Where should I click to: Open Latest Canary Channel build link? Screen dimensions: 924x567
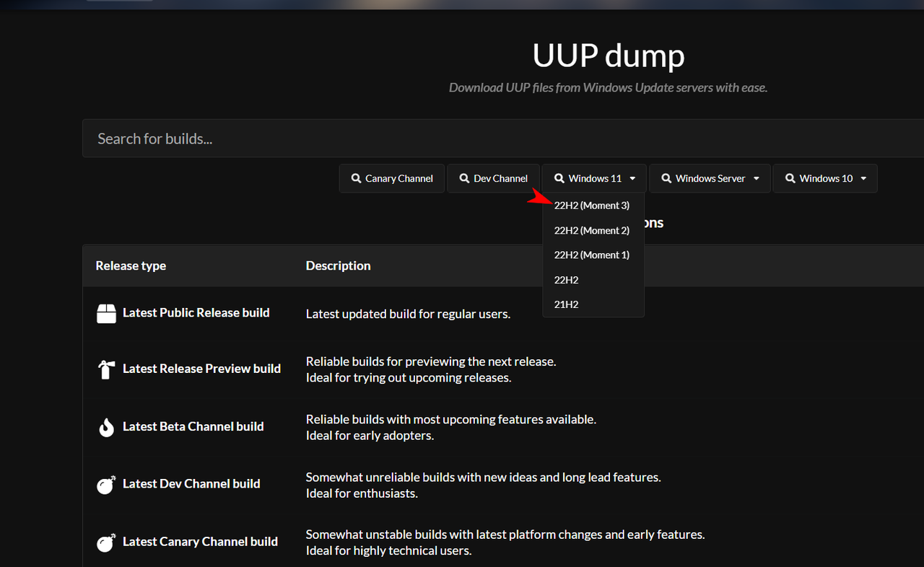(200, 541)
